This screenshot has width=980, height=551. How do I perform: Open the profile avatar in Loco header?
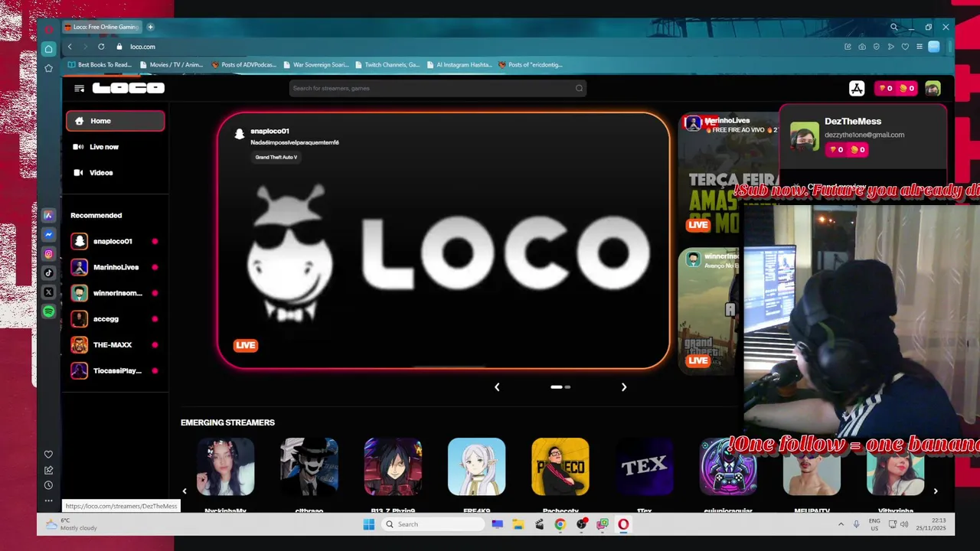(x=933, y=88)
